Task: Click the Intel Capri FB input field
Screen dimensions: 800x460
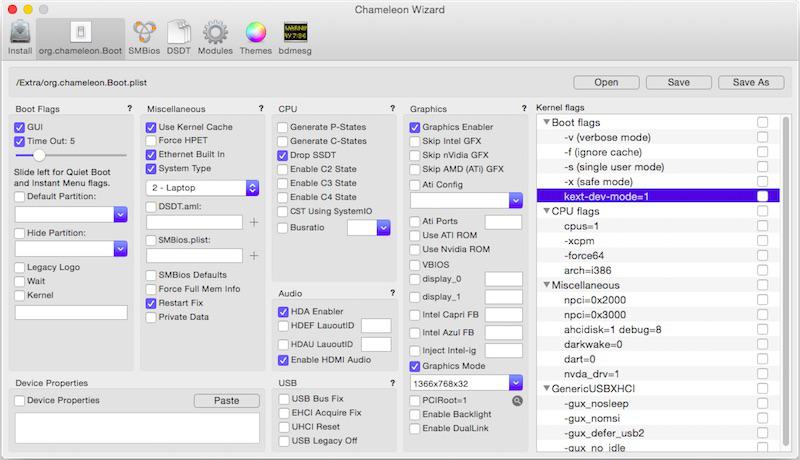Action: coord(503,315)
